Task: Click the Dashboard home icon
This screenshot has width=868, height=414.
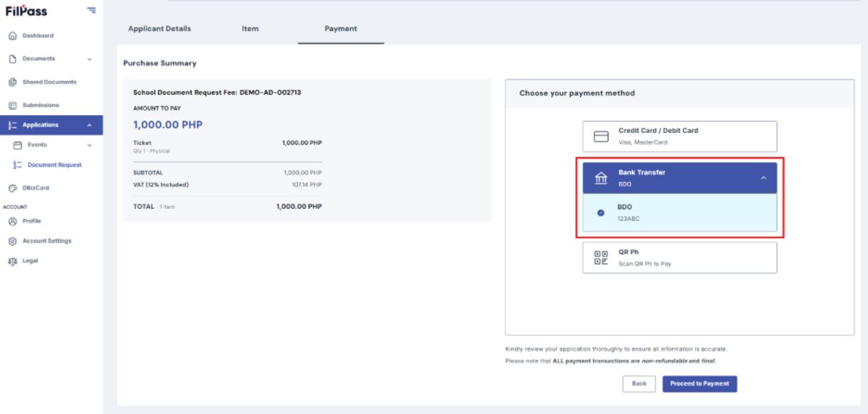Action: (12, 35)
